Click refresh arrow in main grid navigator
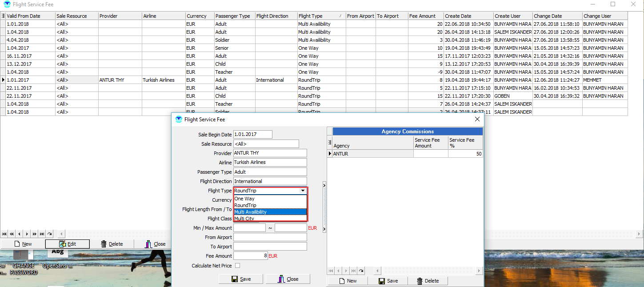 click(49, 234)
